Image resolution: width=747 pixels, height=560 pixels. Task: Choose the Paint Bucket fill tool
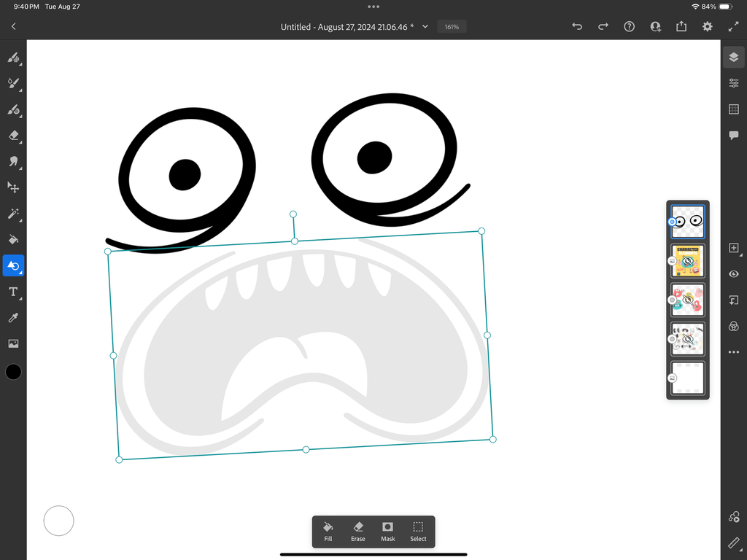pyautogui.click(x=13, y=239)
